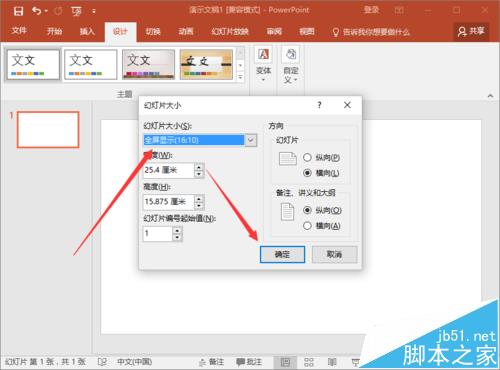Switch to the 切换 ribbon tab

click(153, 32)
